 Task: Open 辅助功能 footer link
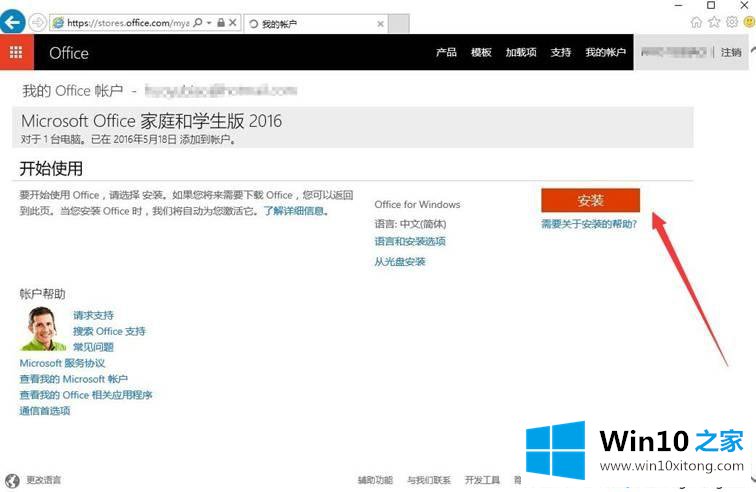(x=375, y=480)
